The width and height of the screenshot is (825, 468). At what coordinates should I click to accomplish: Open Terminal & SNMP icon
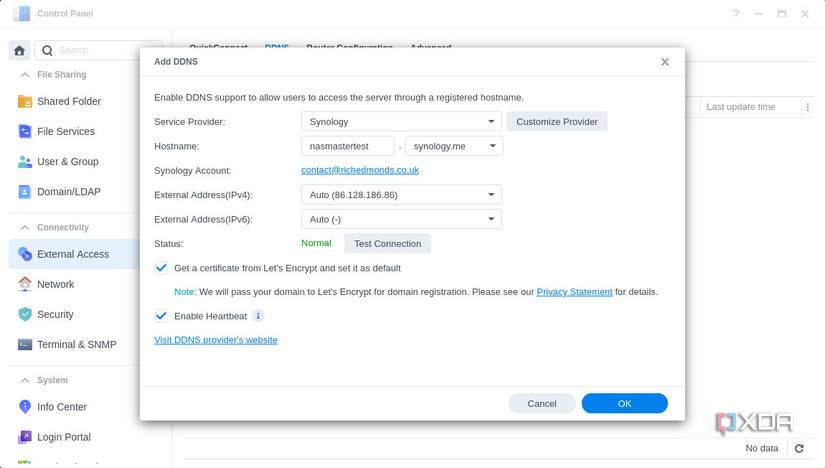[25, 344]
